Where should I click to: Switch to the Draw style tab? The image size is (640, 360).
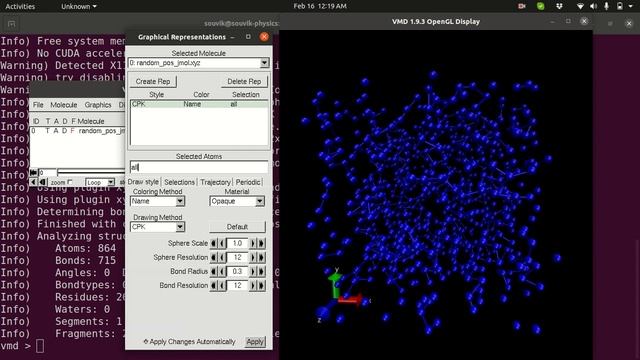coord(143,182)
